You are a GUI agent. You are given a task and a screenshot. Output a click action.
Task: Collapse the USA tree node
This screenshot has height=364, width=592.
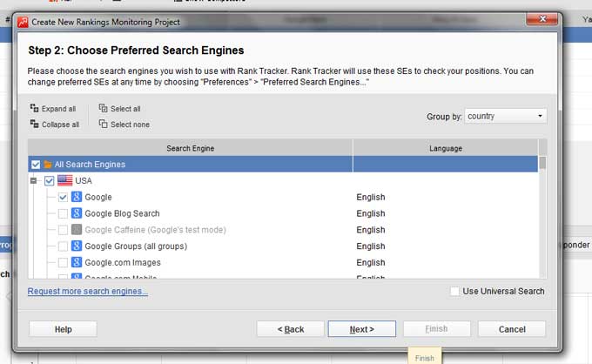tap(34, 180)
